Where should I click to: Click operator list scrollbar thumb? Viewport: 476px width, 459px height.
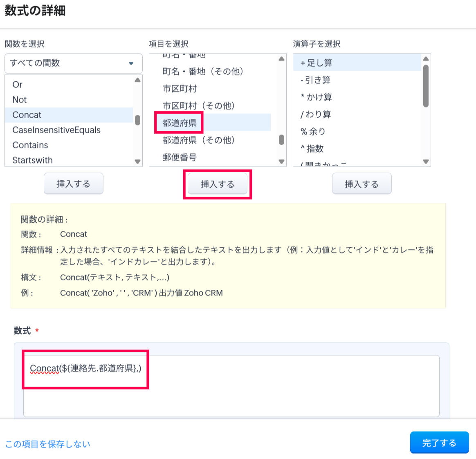[426, 86]
